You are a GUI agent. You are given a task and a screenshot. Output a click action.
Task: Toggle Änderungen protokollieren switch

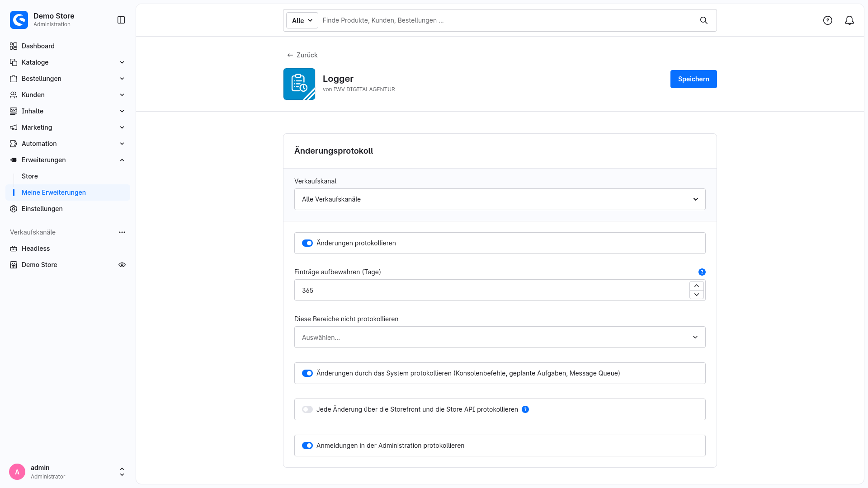tap(307, 243)
